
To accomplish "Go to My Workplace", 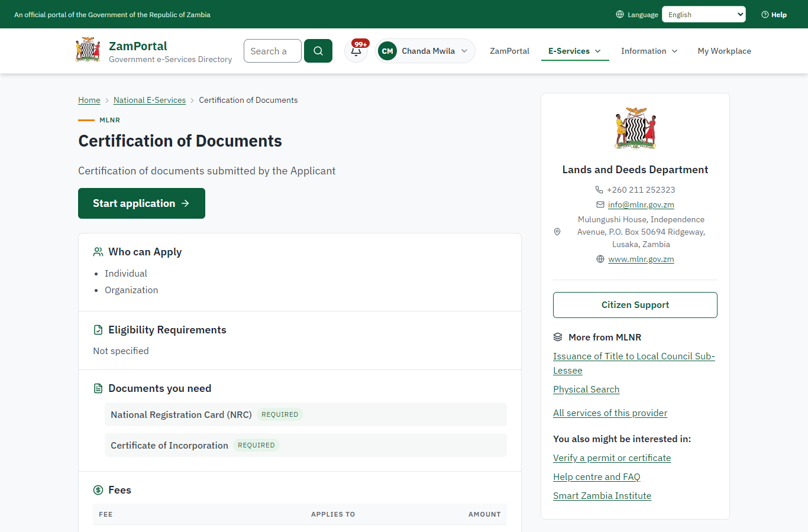I will [724, 51].
